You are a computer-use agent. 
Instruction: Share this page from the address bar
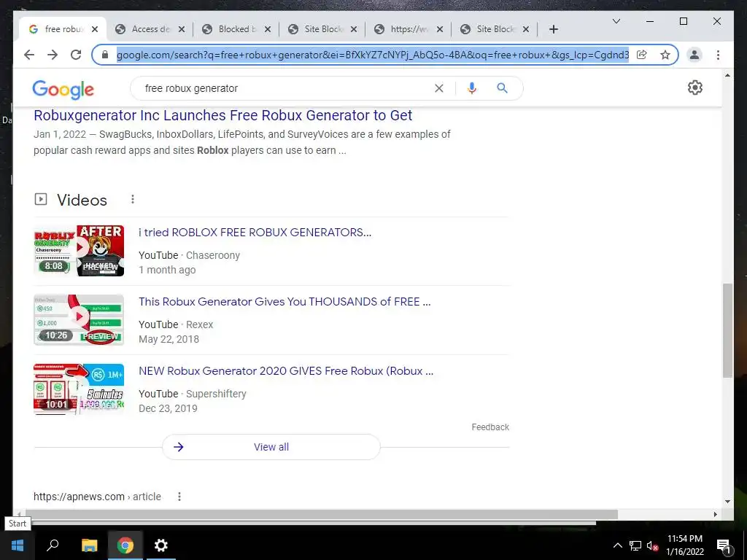tap(642, 55)
